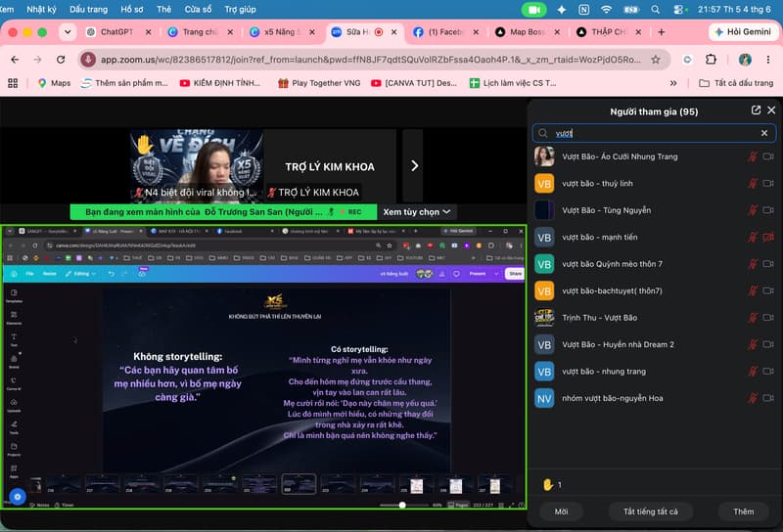Toggle mute for vượt bão - thuỳ linh
783x532 pixels.
753,184
